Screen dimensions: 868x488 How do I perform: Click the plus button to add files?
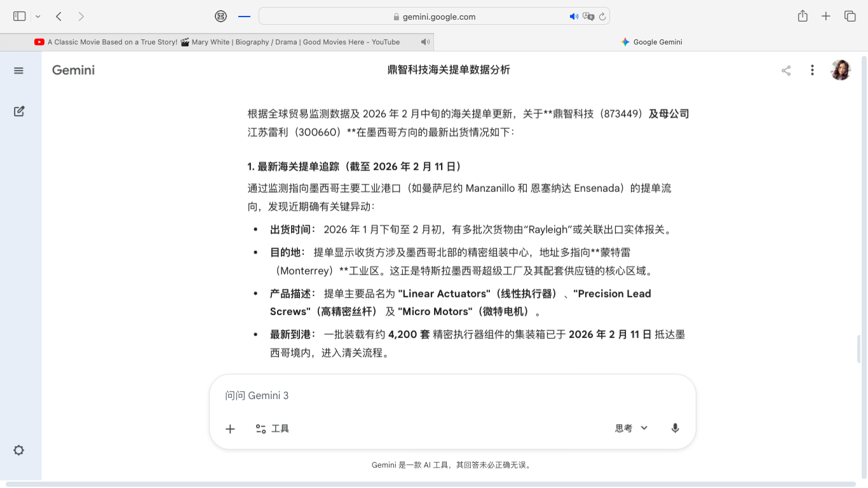tap(230, 429)
